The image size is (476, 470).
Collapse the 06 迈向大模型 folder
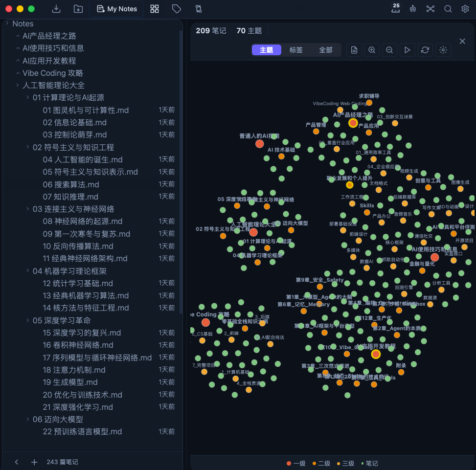pos(27,419)
